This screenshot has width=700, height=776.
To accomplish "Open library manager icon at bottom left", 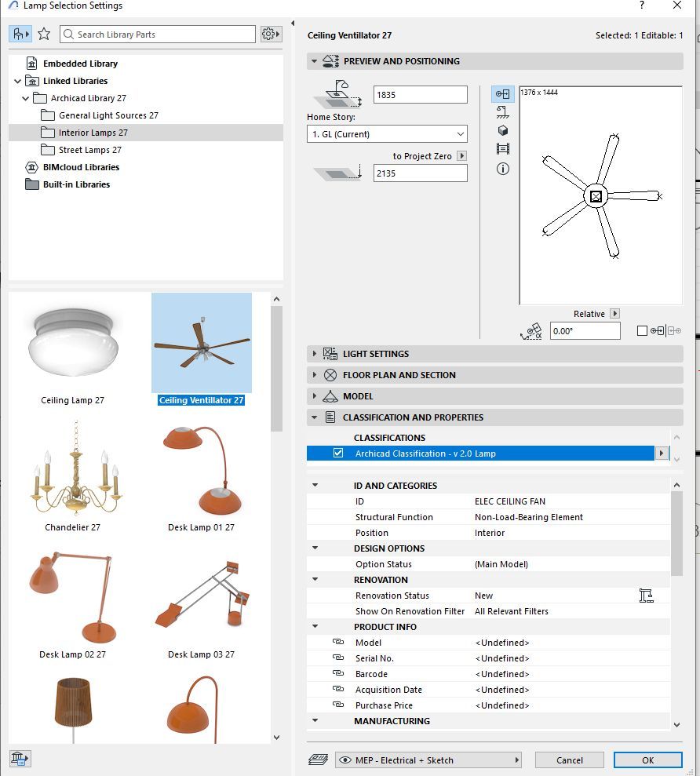I will point(20,758).
